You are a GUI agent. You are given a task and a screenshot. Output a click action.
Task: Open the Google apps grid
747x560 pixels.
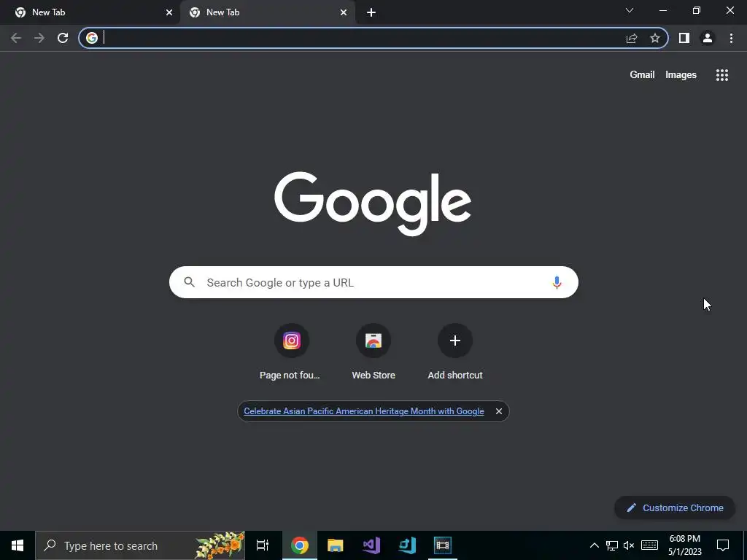pos(722,75)
